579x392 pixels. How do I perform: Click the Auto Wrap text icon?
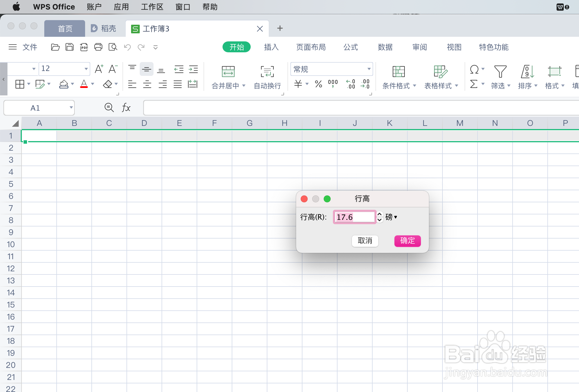click(x=267, y=72)
